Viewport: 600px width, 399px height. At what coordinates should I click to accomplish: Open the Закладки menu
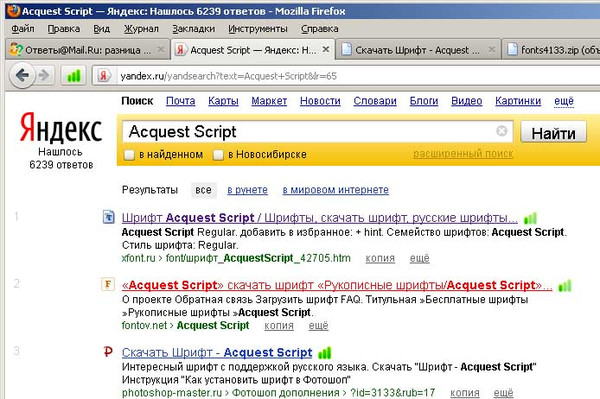click(x=194, y=29)
